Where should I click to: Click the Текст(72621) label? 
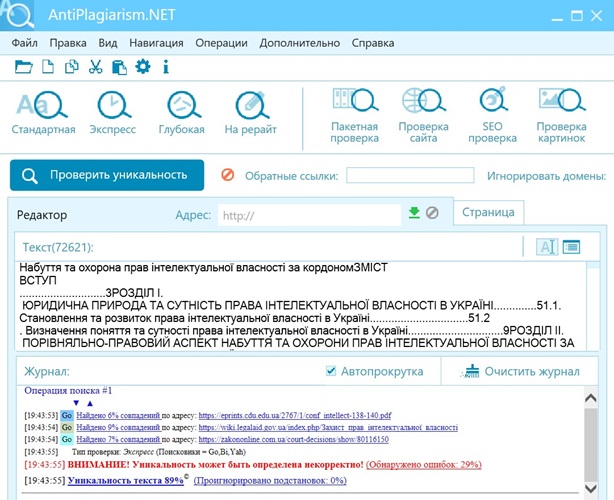[58, 247]
